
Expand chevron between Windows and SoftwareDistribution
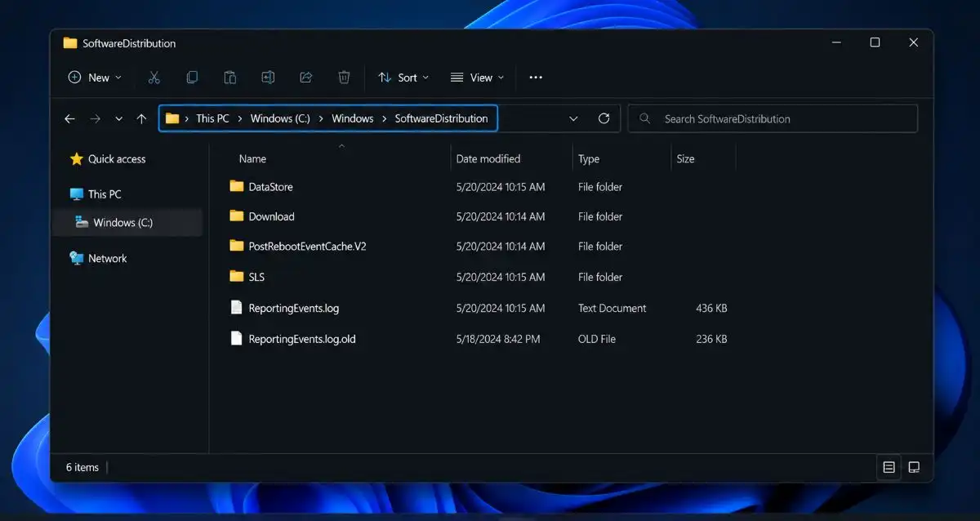[385, 118]
